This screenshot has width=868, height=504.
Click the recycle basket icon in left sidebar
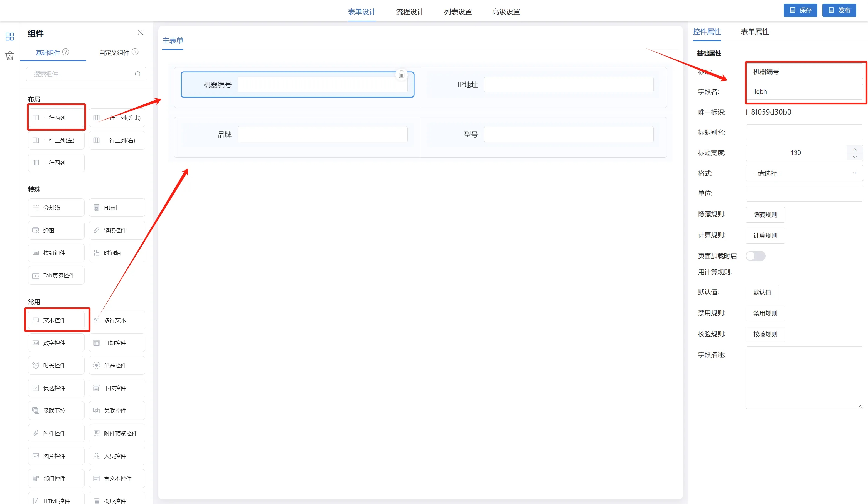pos(10,56)
